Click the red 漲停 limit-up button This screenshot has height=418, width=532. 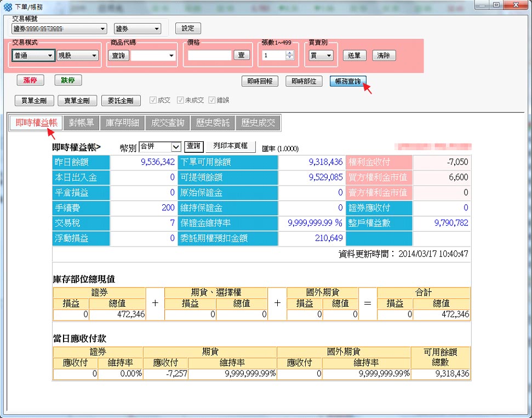30,81
